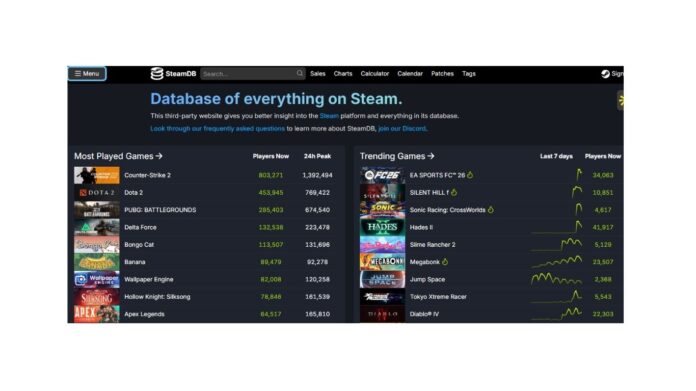Click Apex Legends thumbnail

point(97,314)
